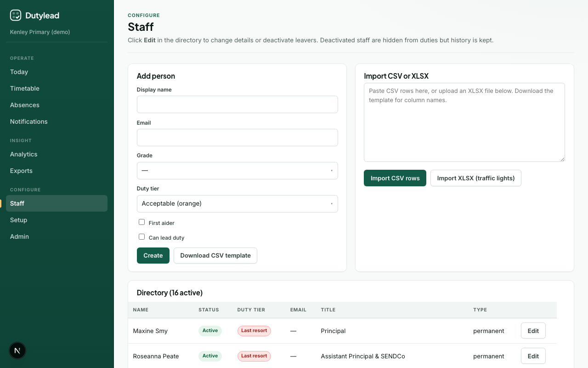
Task: Click the CSV paste textarea
Action: click(464, 122)
